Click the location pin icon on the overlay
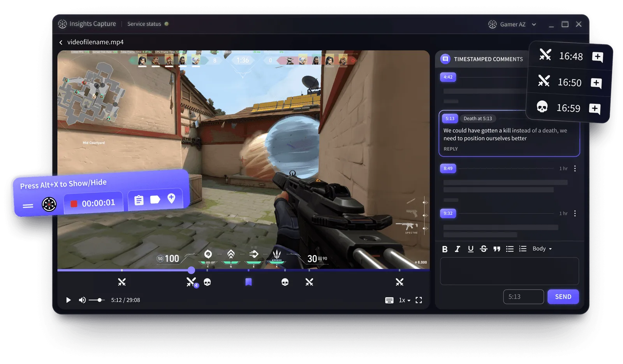Viewport: 623px width, 364px height. point(172,199)
